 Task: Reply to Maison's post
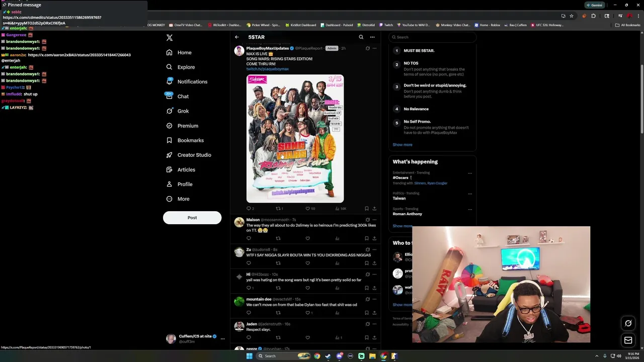[x=249, y=238]
